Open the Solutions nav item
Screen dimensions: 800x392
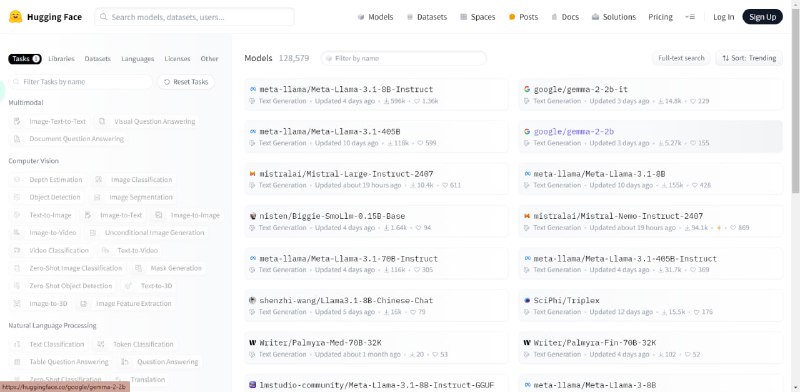click(x=614, y=17)
